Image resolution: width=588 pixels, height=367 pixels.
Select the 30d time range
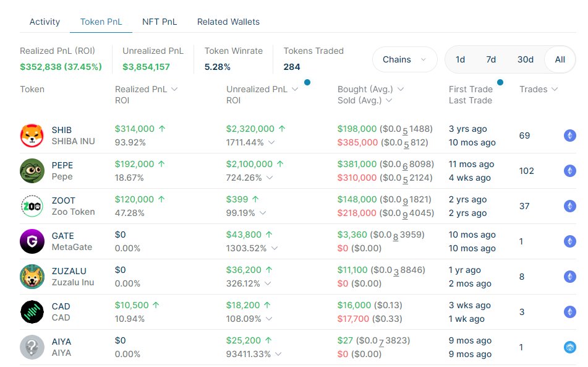point(526,59)
